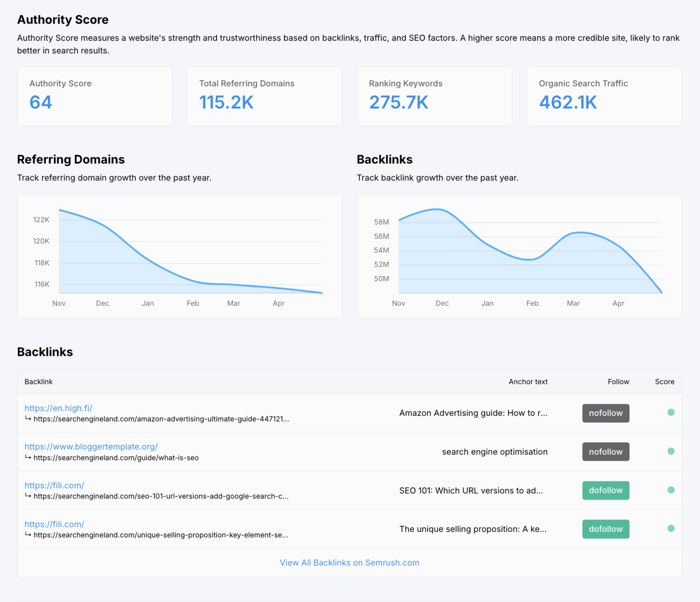
Task: Click the Authority Score value 64
Action: click(41, 102)
